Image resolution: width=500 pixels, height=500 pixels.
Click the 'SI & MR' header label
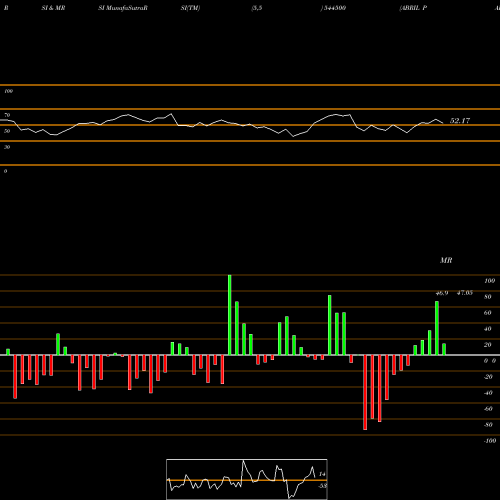pos(53,8)
